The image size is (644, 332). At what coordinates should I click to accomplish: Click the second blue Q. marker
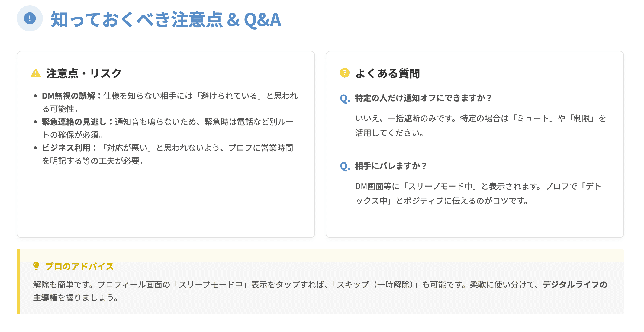click(345, 166)
